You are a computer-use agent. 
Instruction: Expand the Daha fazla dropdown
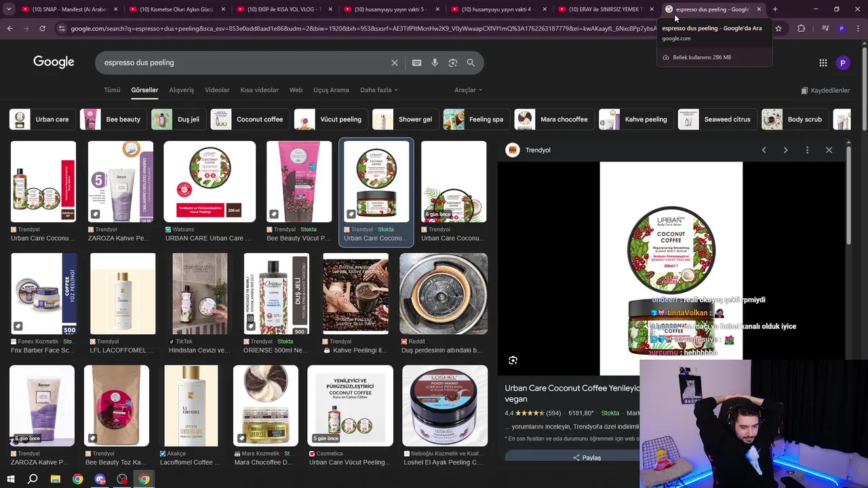[379, 90]
